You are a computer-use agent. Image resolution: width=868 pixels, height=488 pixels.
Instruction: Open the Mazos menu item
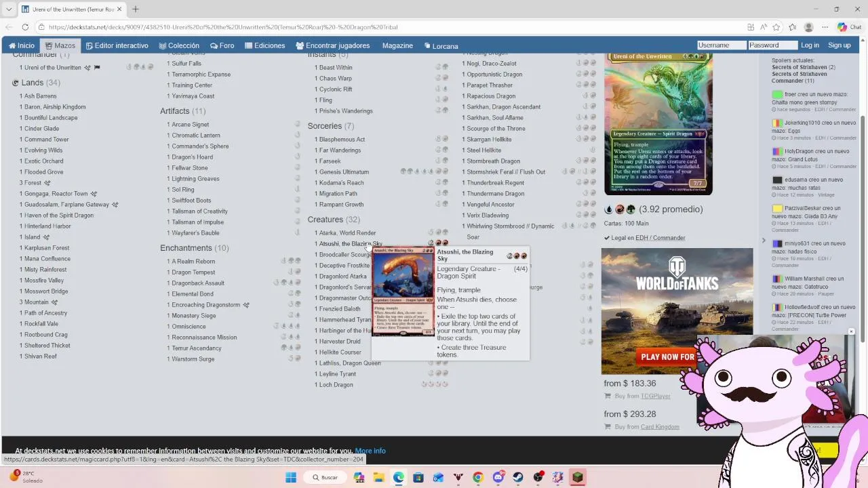point(60,45)
